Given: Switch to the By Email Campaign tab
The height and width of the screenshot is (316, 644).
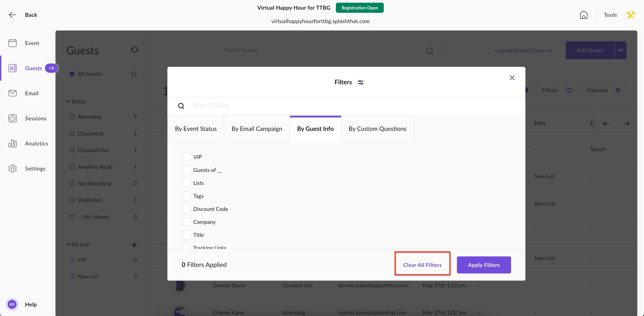Looking at the screenshot, I should [257, 129].
